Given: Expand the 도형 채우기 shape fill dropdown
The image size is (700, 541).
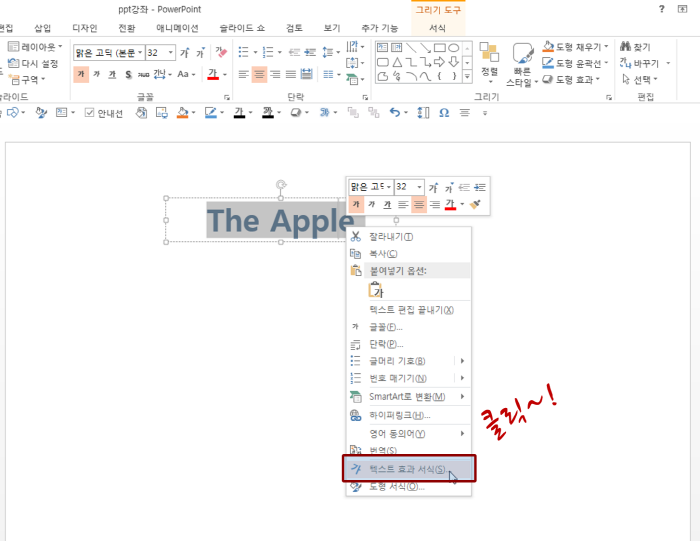Looking at the screenshot, I should 606,46.
